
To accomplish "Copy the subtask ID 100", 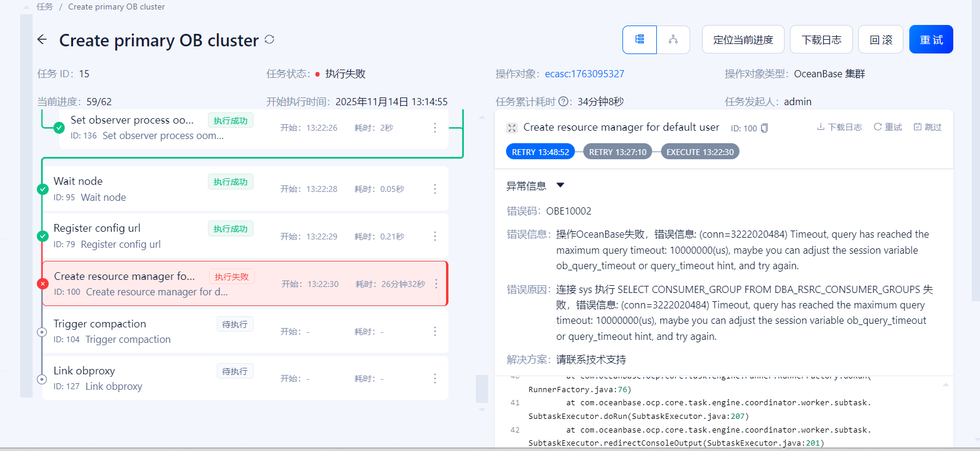I will pos(765,128).
